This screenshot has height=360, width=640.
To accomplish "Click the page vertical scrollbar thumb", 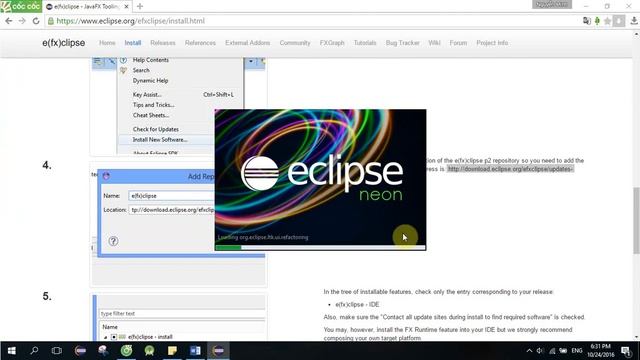I will coord(636,220).
